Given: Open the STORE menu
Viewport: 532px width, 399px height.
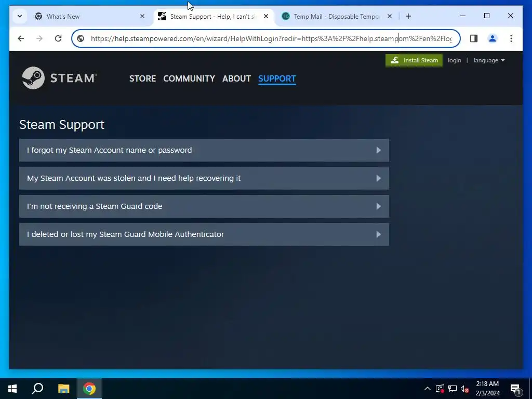Looking at the screenshot, I should (142, 78).
